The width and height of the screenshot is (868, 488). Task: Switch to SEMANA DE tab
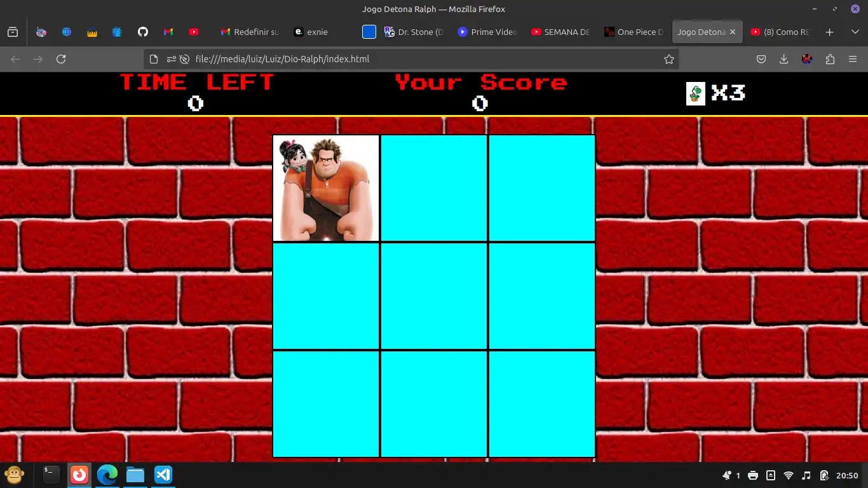click(x=560, y=32)
